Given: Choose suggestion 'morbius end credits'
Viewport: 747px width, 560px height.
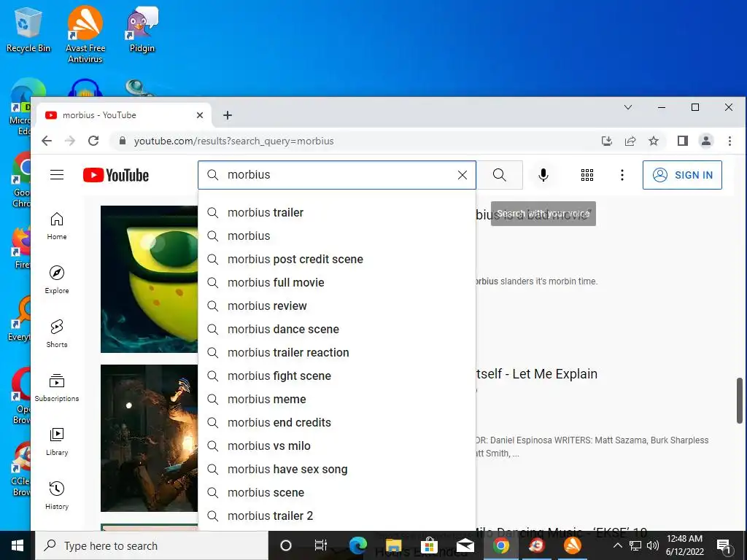Looking at the screenshot, I should (x=337, y=422).
